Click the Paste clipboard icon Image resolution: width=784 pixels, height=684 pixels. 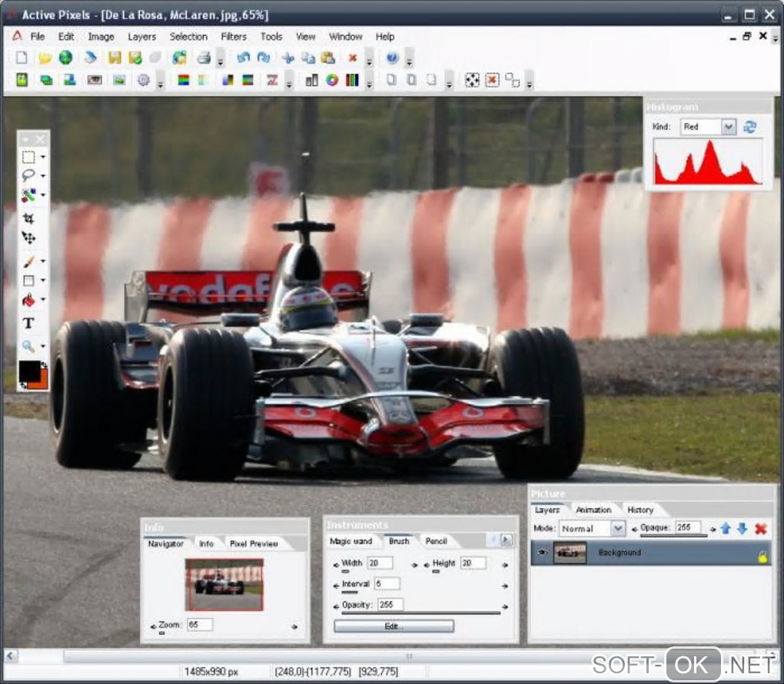(x=327, y=58)
